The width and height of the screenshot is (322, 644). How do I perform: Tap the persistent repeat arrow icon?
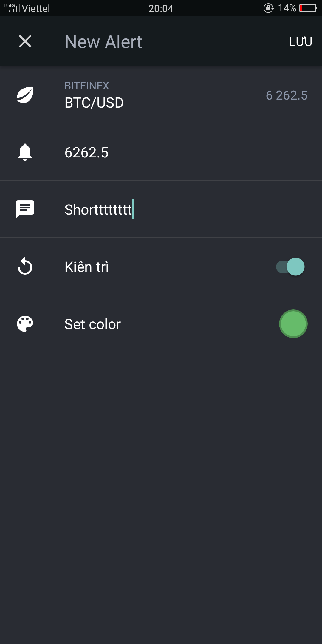pos(25,266)
